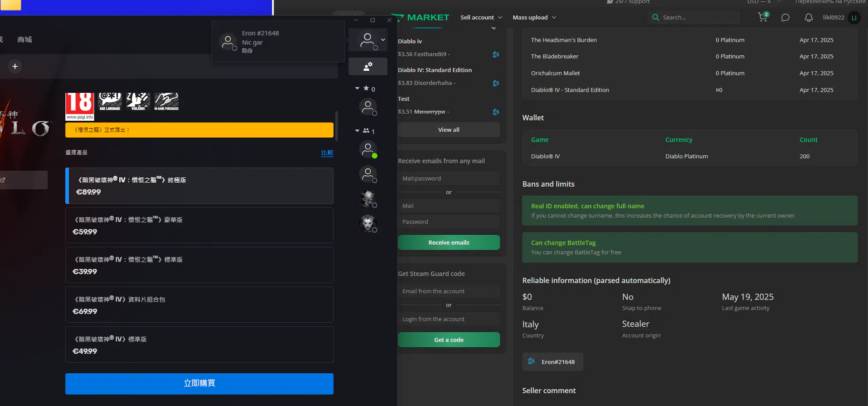Open the manage friends button in Battle.net
This screenshot has width=868, height=406.
(x=368, y=66)
